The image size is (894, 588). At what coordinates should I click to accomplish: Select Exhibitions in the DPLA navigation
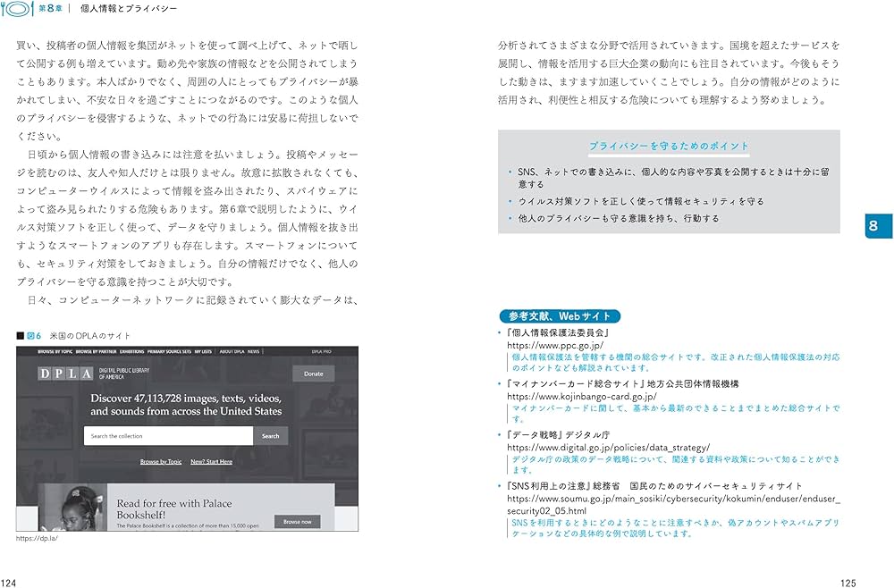point(130,351)
